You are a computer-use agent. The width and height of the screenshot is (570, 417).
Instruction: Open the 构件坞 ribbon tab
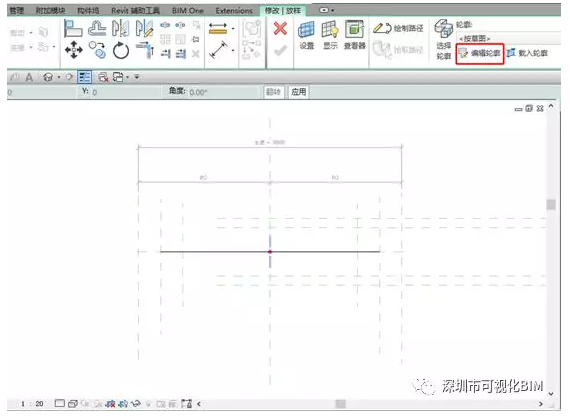click(x=88, y=11)
